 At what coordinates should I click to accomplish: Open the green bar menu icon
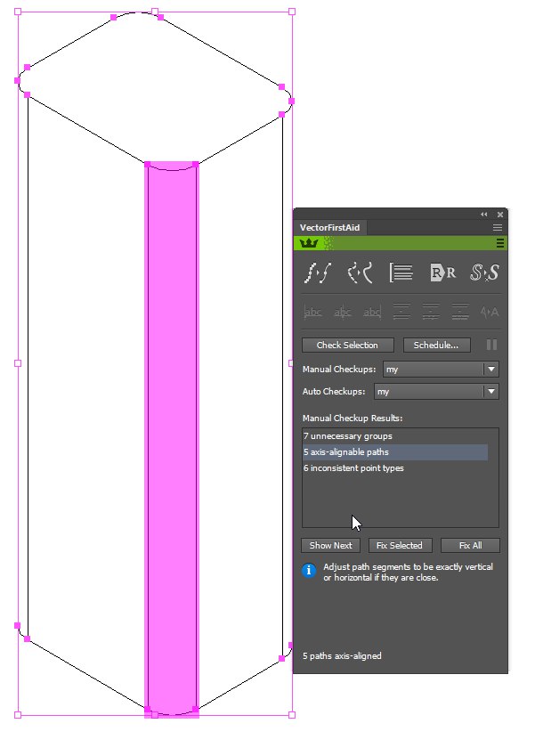coord(499,243)
